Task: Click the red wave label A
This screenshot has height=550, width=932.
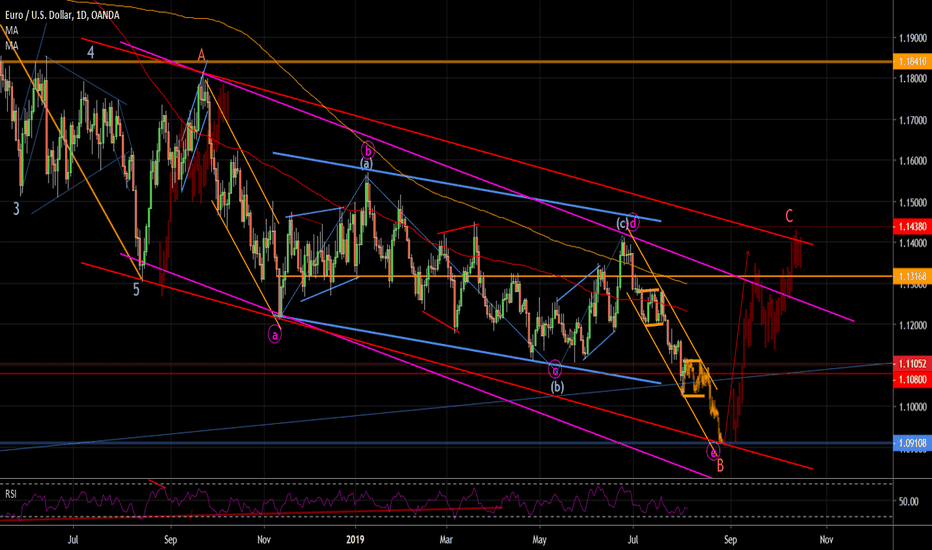Action: (x=201, y=56)
